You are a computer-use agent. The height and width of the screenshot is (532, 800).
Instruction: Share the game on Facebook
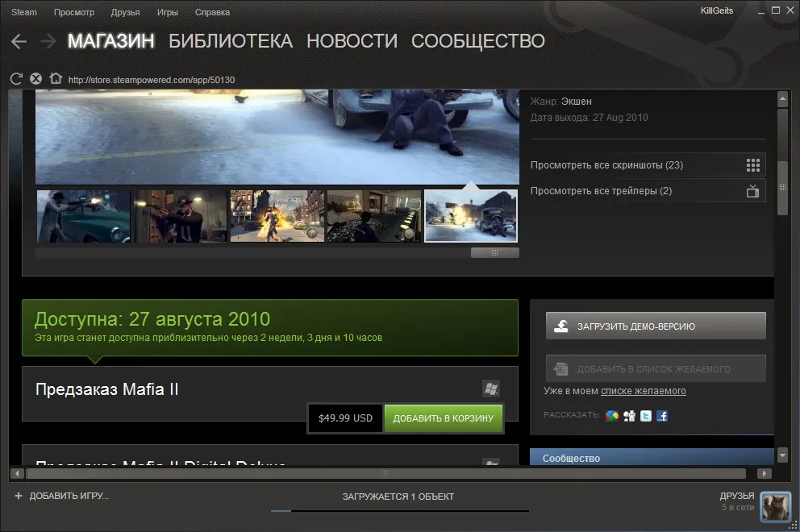pos(662,416)
